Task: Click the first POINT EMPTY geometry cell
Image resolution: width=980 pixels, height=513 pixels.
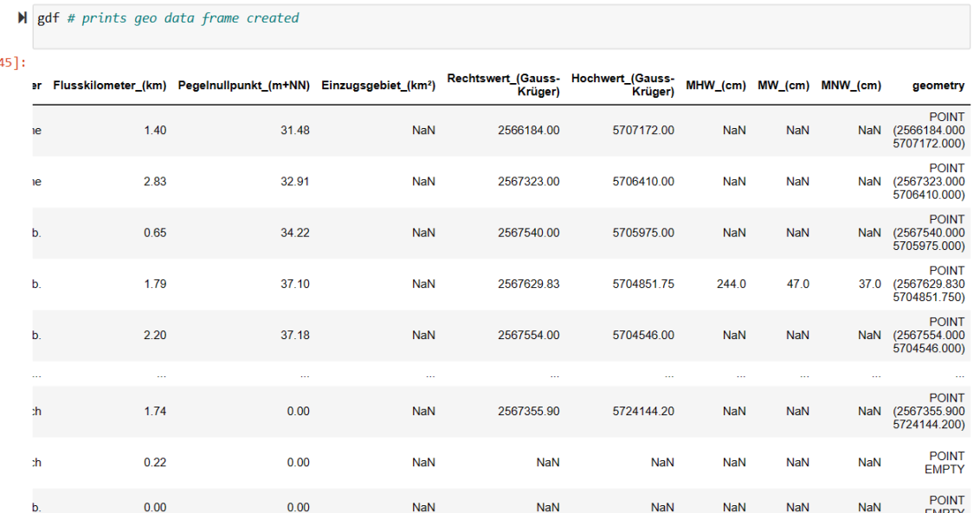Action: click(945, 463)
